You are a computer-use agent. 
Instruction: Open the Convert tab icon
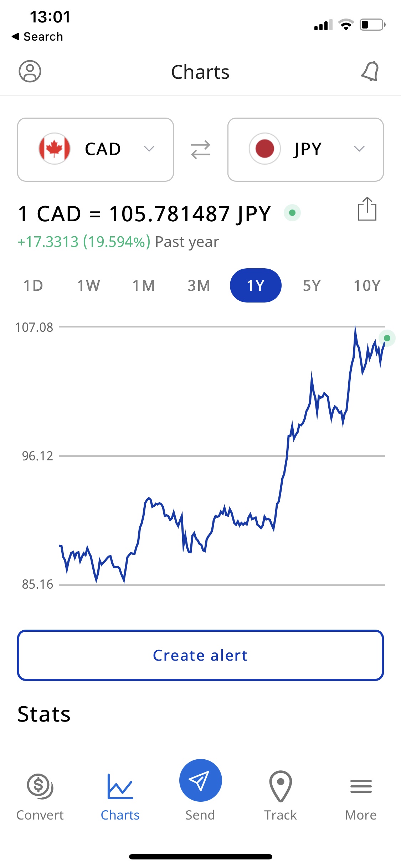(40, 786)
